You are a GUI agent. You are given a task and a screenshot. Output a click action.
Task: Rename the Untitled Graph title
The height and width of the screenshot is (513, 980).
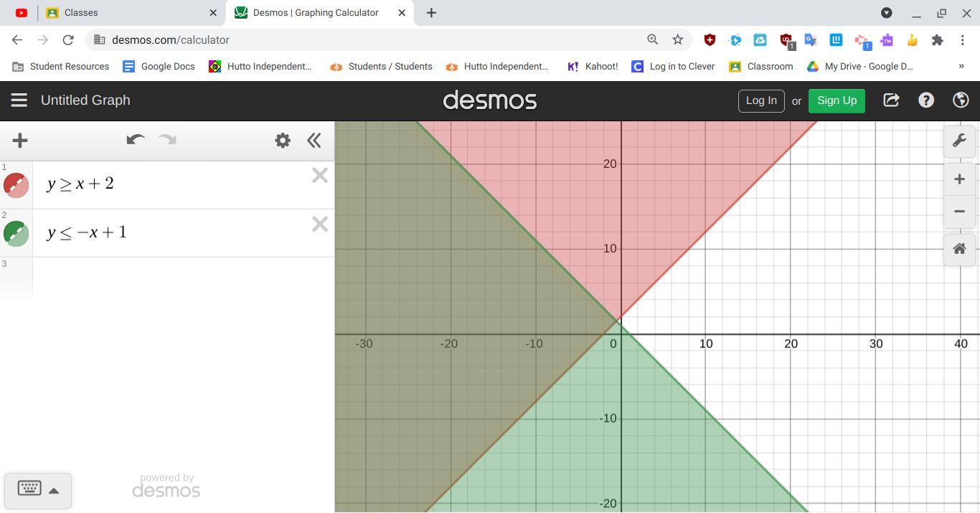(x=85, y=100)
